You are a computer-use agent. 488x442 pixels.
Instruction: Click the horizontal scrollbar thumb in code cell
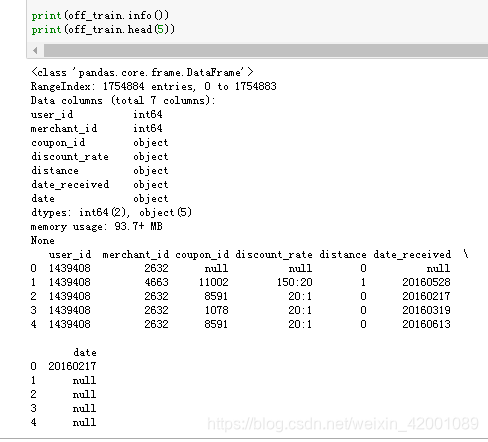tap(266, 51)
